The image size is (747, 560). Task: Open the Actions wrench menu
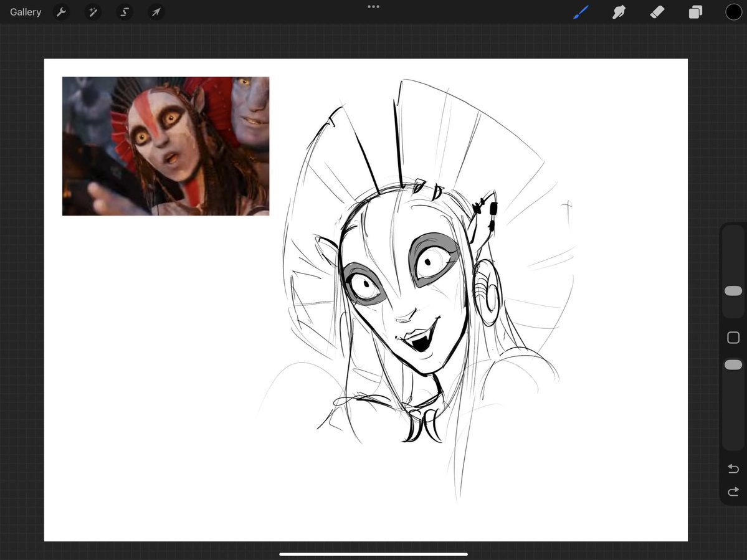61,12
